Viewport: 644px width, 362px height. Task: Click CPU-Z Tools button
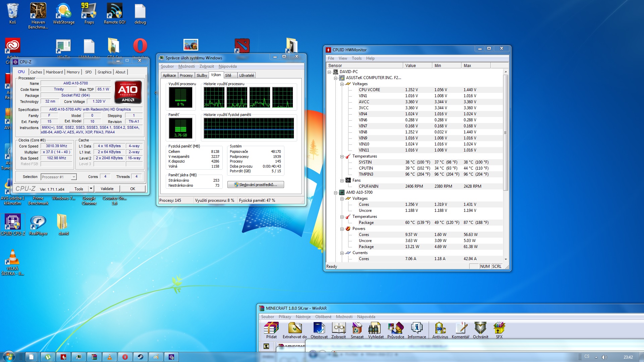coord(79,189)
